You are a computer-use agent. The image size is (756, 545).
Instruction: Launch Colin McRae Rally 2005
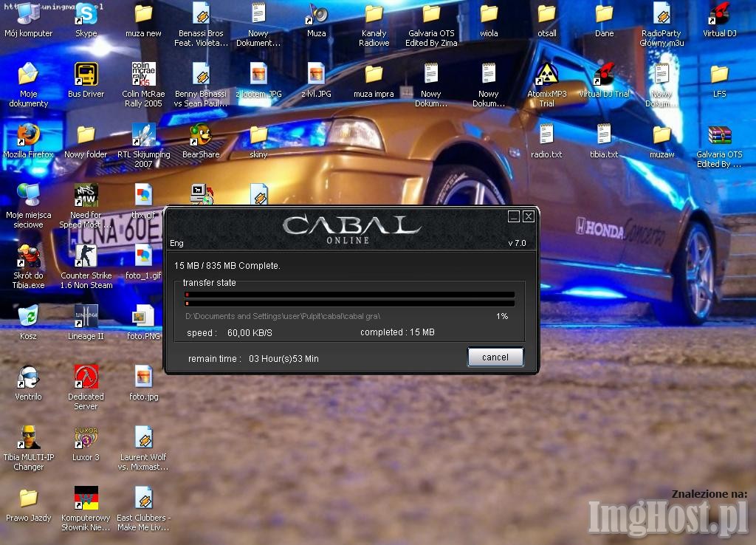click(143, 75)
